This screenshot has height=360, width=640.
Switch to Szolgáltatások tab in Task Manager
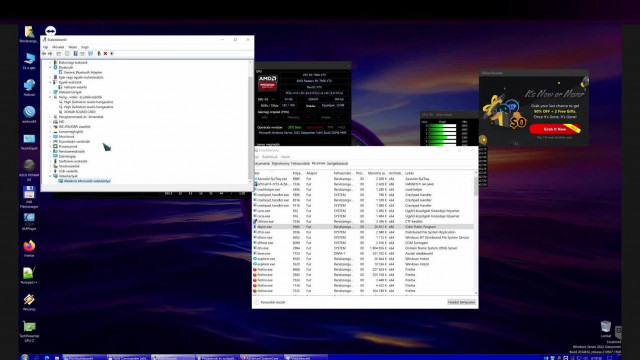tap(337, 163)
